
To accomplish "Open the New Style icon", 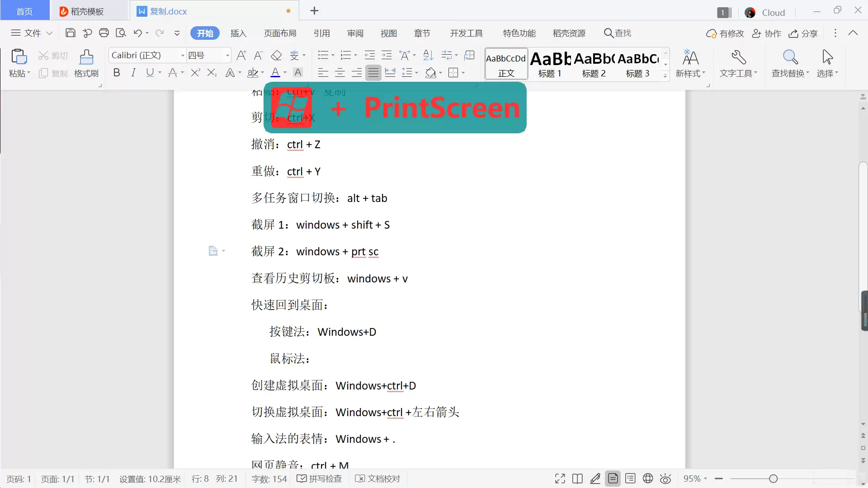I will pyautogui.click(x=690, y=57).
